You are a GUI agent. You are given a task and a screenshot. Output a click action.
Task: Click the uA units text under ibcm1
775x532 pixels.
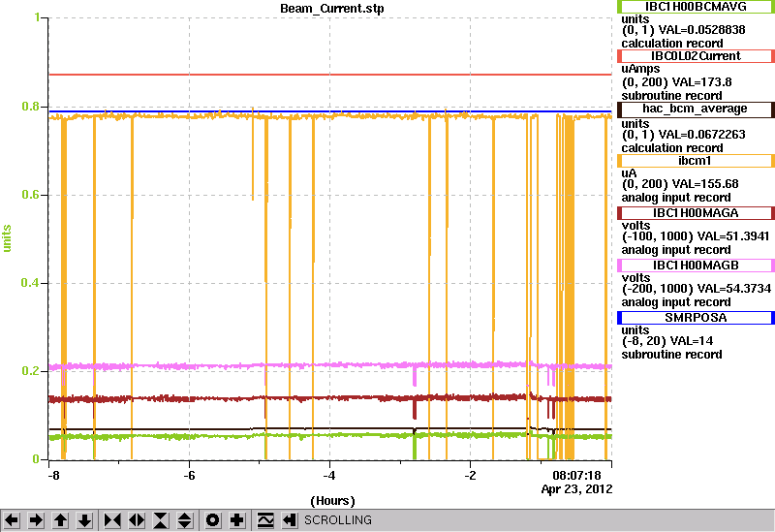tap(629, 173)
